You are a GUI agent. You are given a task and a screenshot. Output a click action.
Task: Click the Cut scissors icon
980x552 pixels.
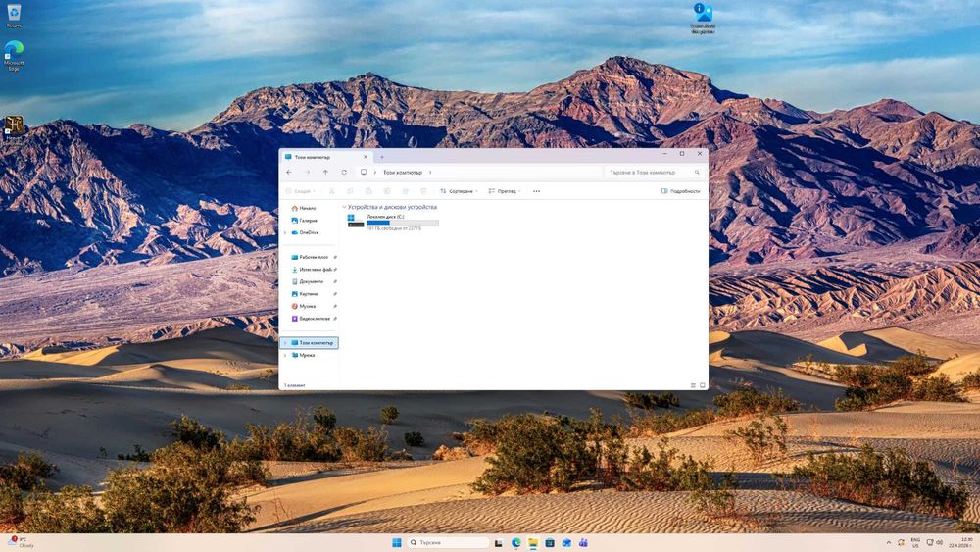[332, 191]
